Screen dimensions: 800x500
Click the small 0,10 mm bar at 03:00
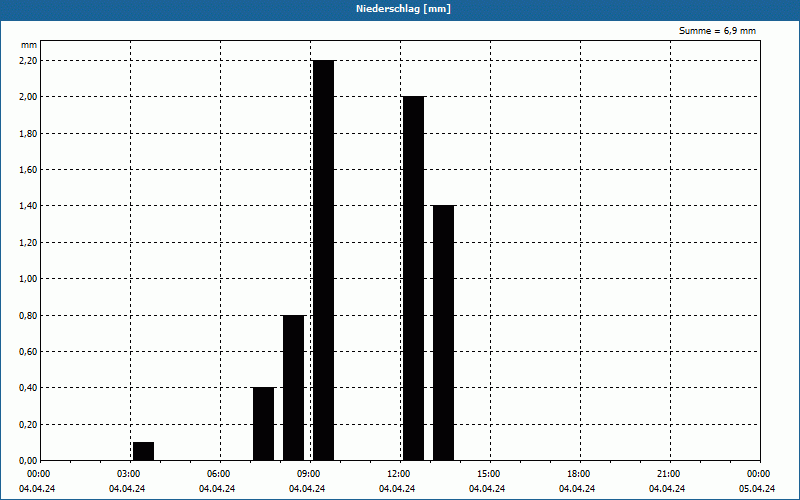tap(143, 452)
